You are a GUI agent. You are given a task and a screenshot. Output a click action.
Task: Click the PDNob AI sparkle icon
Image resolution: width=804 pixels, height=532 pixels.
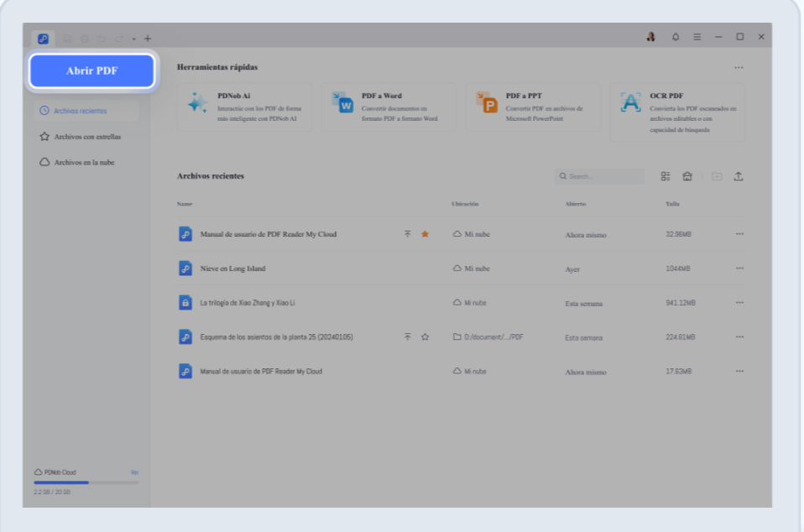pyautogui.click(x=197, y=102)
